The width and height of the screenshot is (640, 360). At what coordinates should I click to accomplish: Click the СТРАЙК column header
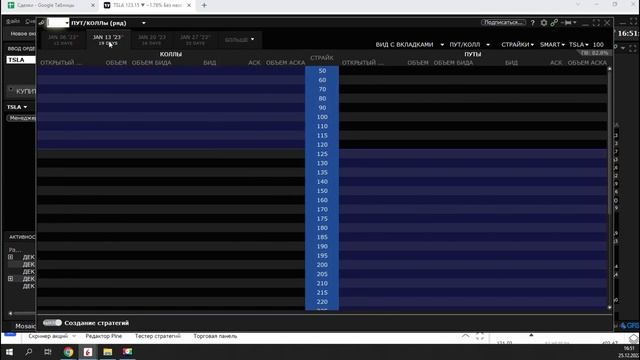coord(322,58)
